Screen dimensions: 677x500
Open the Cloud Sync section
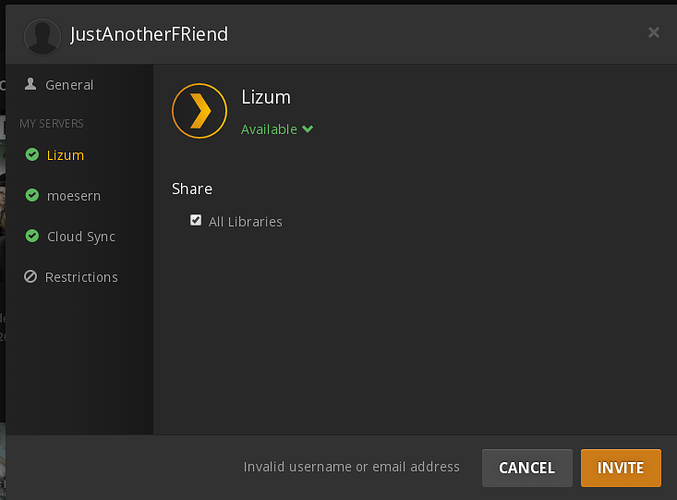(x=81, y=237)
